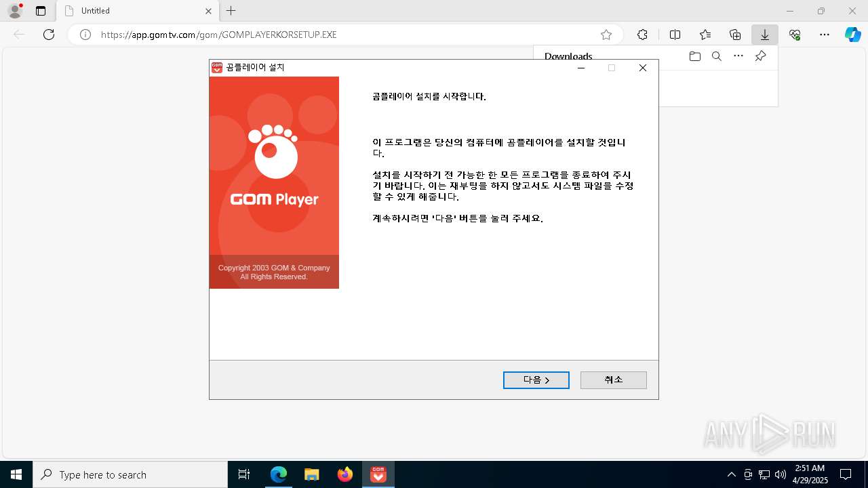View site information icon in address bar

click(x=85, y=35)
